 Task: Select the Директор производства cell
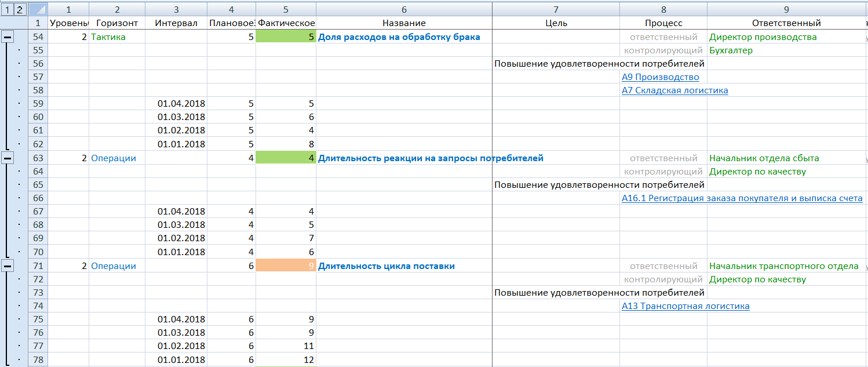click(763, 37)
